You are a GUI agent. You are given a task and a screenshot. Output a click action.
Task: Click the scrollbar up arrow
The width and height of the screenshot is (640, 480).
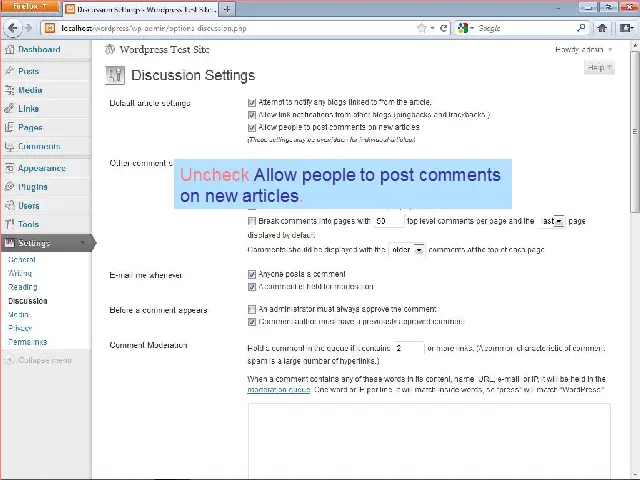(x=636, y=45)
